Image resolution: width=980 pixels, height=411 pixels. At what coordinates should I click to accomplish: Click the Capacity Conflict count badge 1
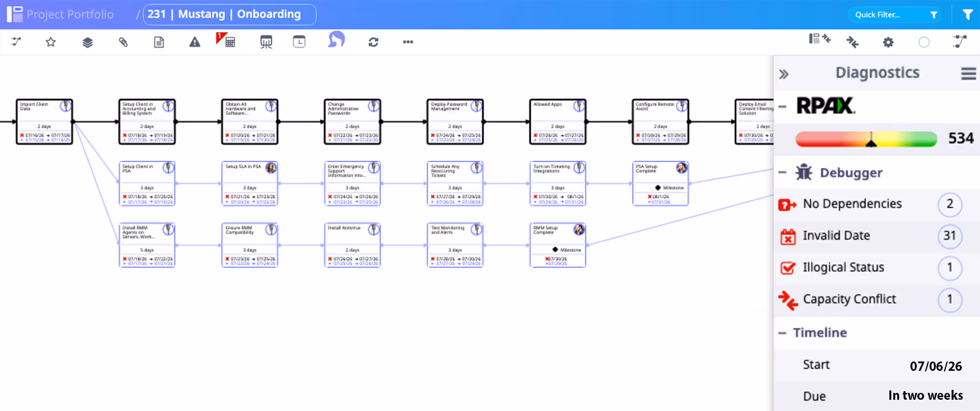tap(950, 300)
